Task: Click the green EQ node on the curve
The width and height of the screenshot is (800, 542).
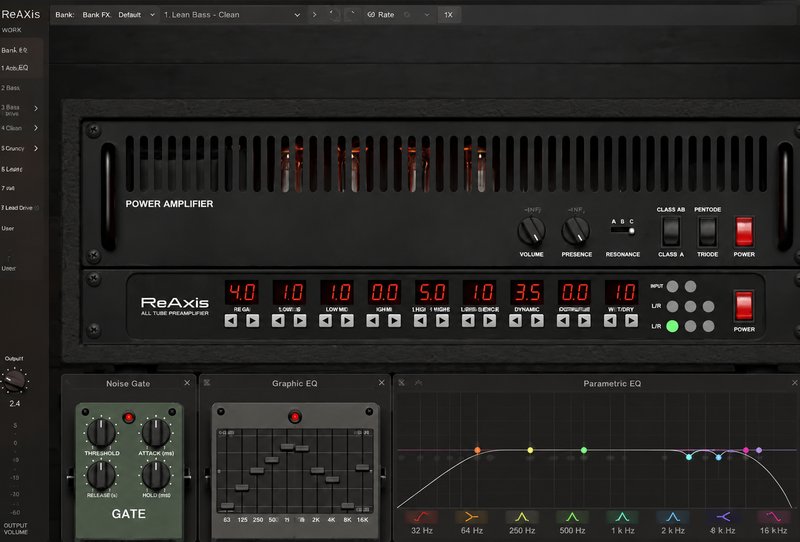Action: [x=584, y=450]
